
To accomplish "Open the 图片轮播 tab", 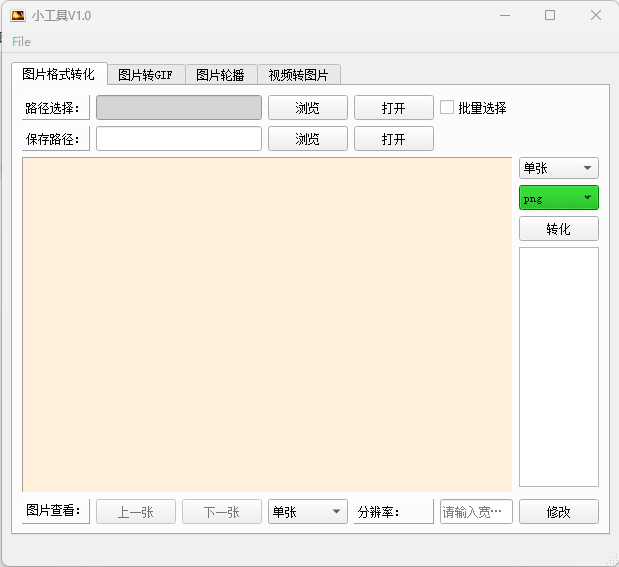I will (x=220, y=75).
